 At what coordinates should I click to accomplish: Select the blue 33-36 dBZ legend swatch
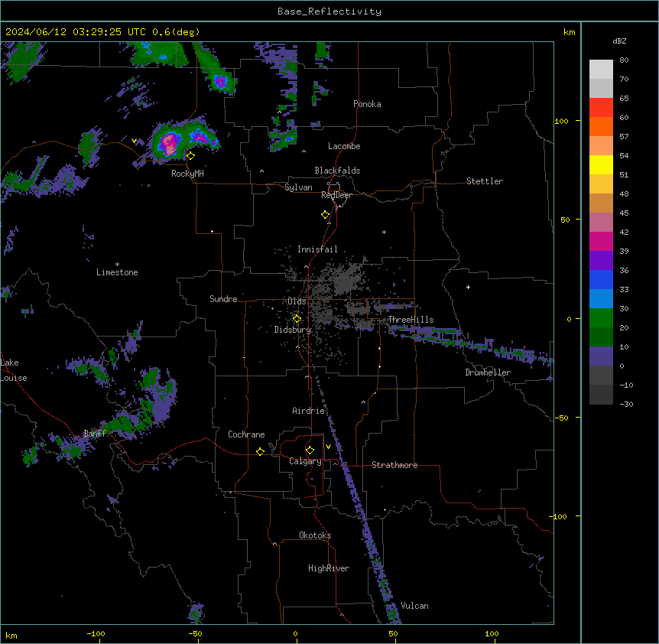coord(601,279)
